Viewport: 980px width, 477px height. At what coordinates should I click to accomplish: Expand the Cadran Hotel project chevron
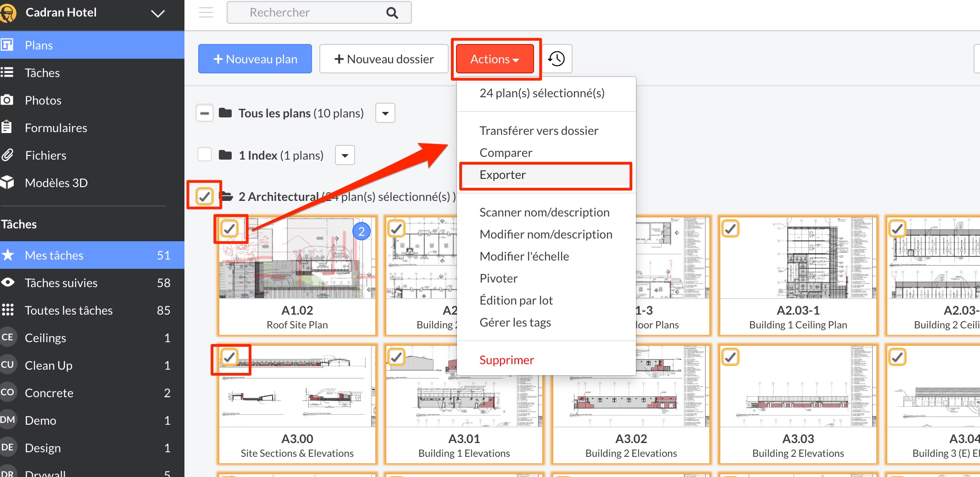[x=158, y=13]
